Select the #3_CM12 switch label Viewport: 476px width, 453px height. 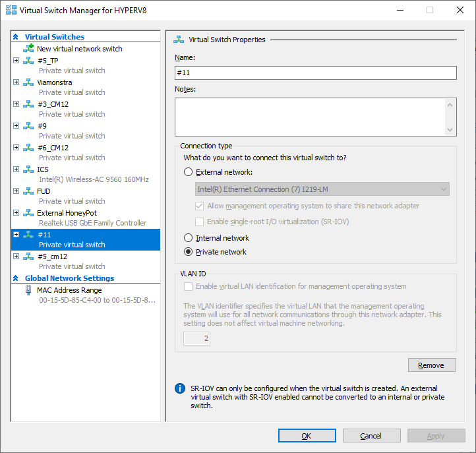click(53, 104)
